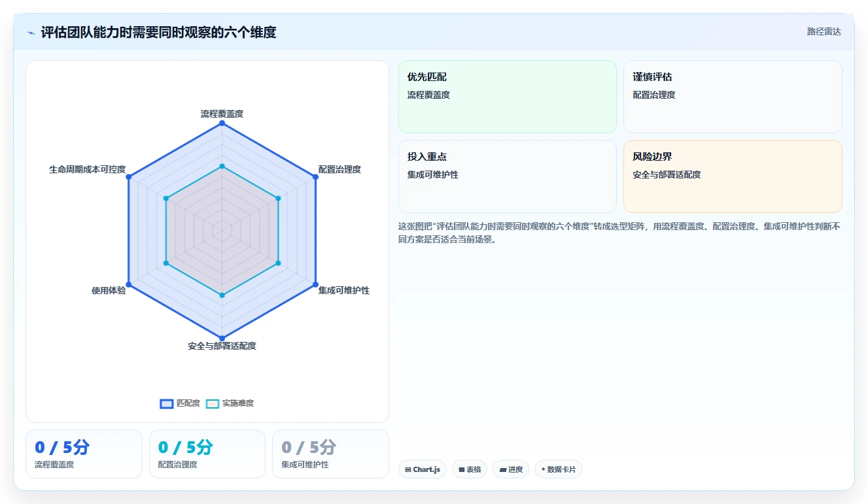The height and width of the screenshot is (504, 868).
Task: Click the 流程覆盖度 radar axis label
Action: [222, 114]
